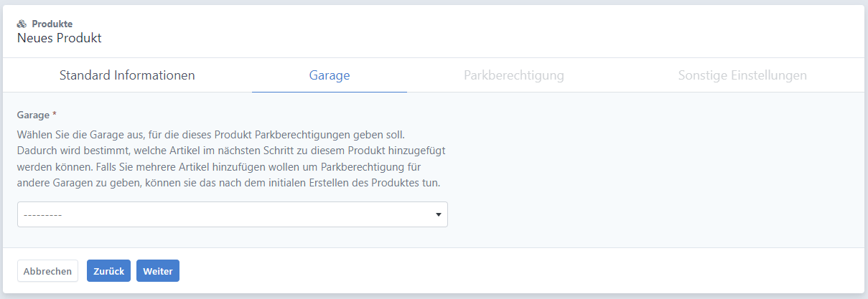868x299 pixels.
Task: Click the help line starting "Dadurch wird"
Action: (x=232, y=151)
